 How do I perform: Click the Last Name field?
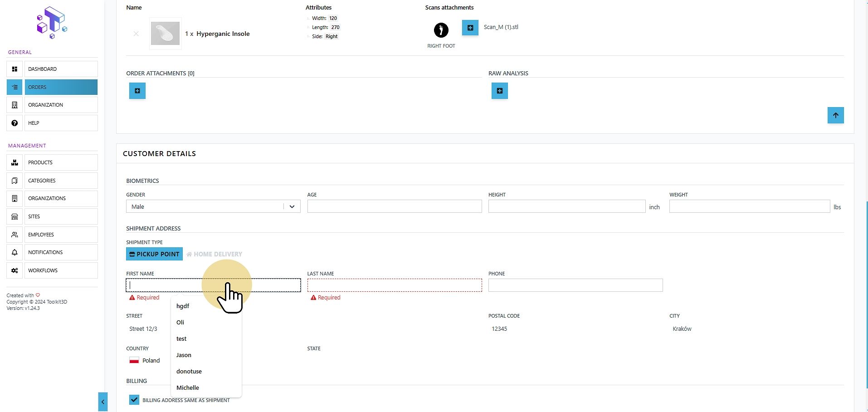(395, 285)
